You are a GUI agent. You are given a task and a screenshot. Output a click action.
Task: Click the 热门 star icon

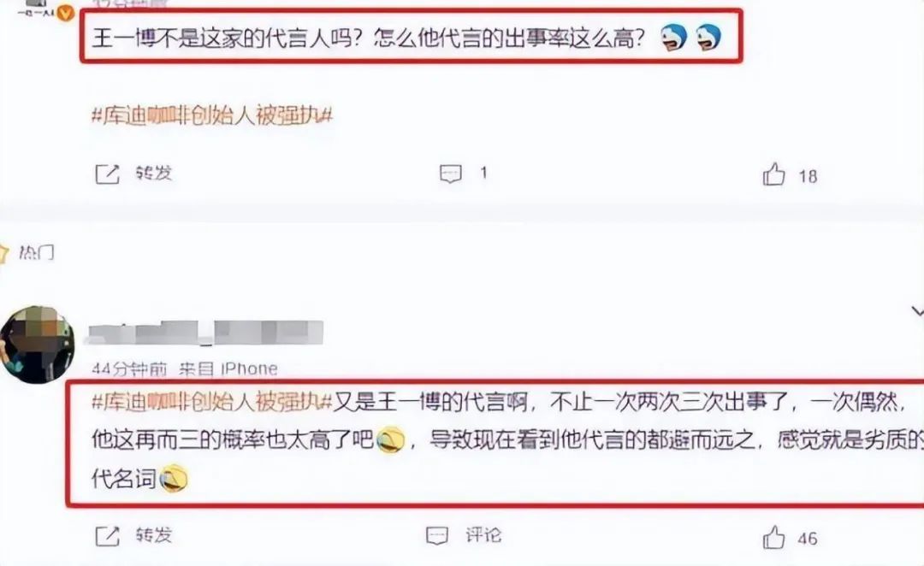click(3, 253)
